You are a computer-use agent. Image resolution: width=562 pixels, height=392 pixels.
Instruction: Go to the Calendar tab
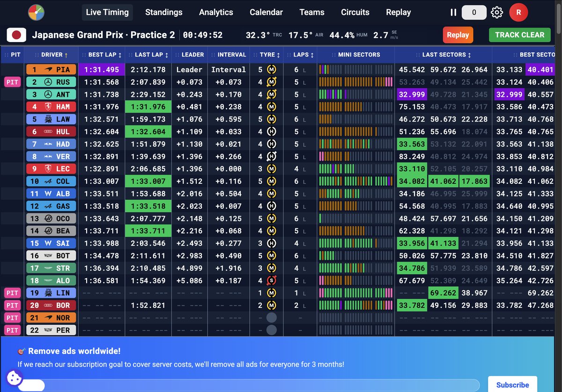pyautogui.click(x=266, y=13)
